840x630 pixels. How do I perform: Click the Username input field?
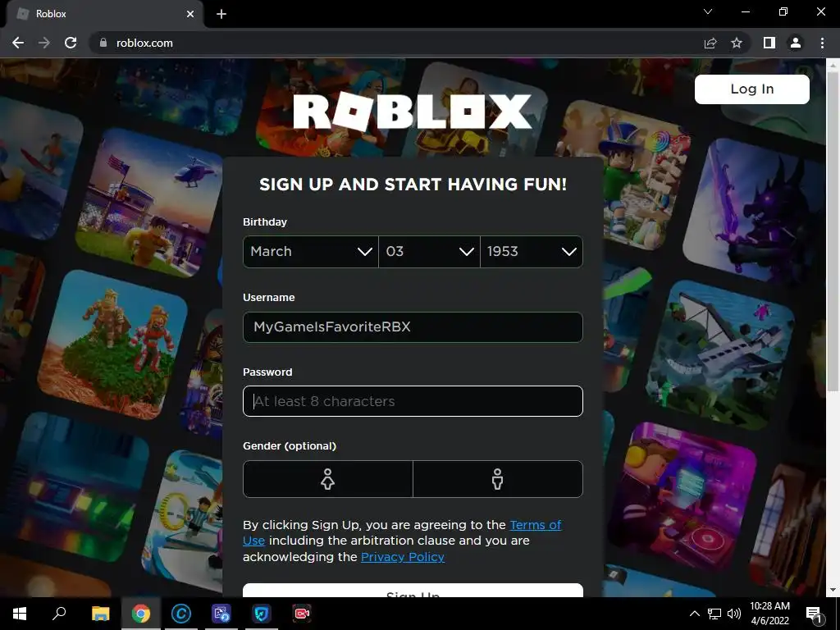point(413,326)
